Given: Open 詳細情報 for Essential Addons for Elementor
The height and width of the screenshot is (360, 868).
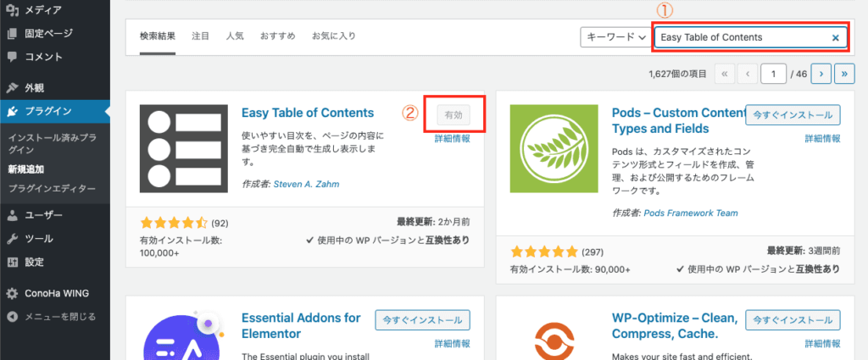Looking at the screenshot, I should [x=453, y=343].
